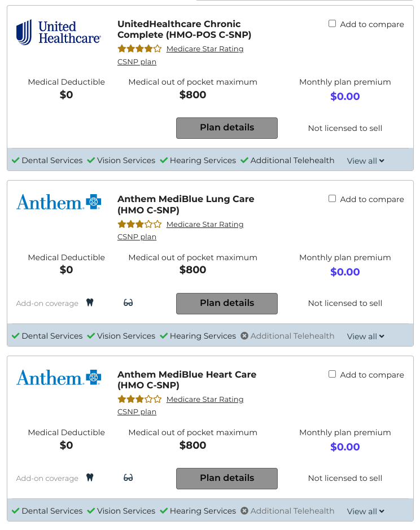Viewport: 420px width, 530px height.
Task: Check Add to compare for MediBlue Lung Care
Action: 332,199
